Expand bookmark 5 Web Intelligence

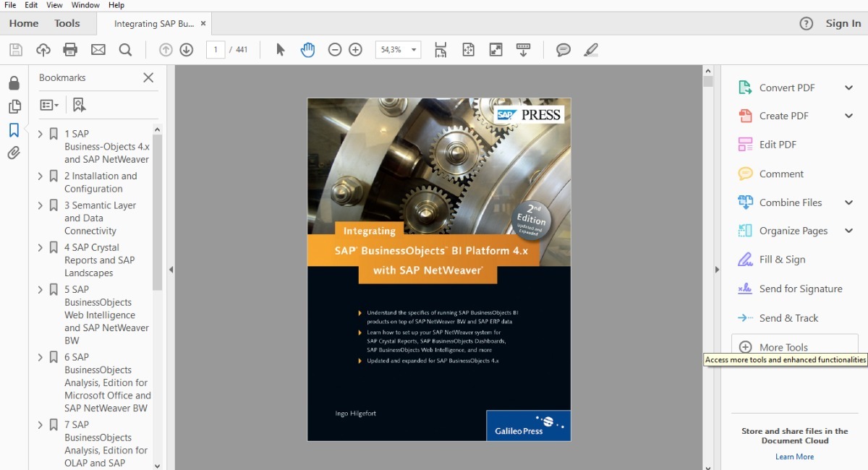(41, 289)
